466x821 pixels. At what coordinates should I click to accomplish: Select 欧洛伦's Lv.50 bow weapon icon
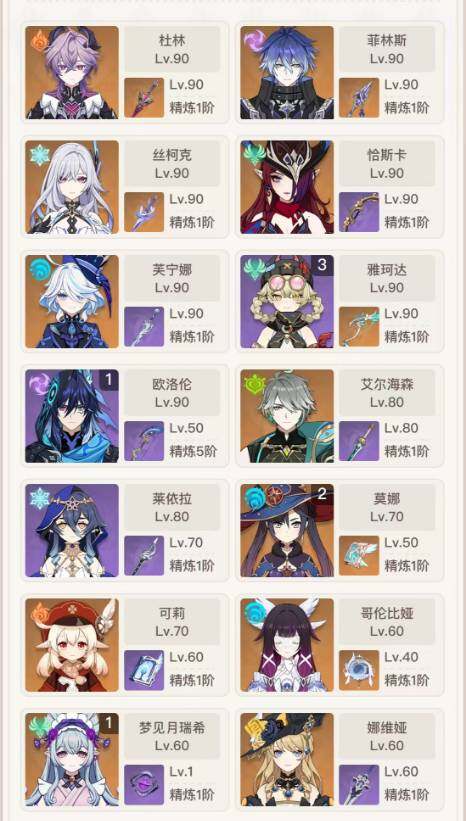(144, 441)
